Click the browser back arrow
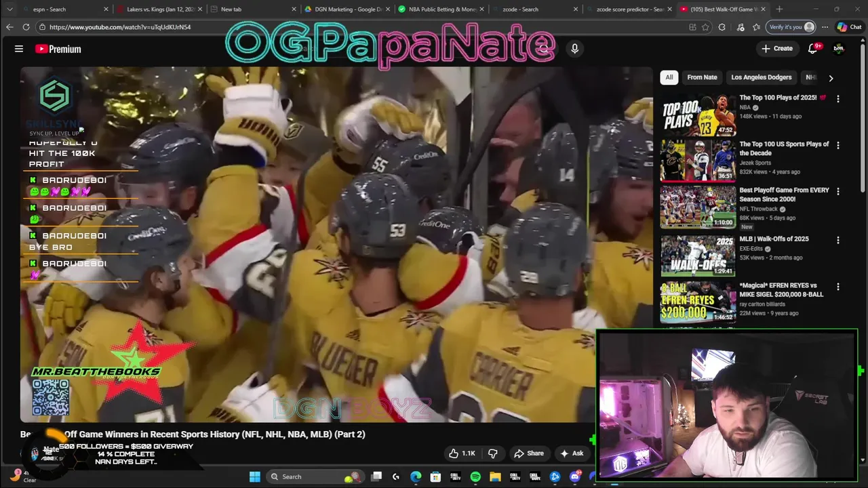This screenshot has height=488, width=868. 9,27
